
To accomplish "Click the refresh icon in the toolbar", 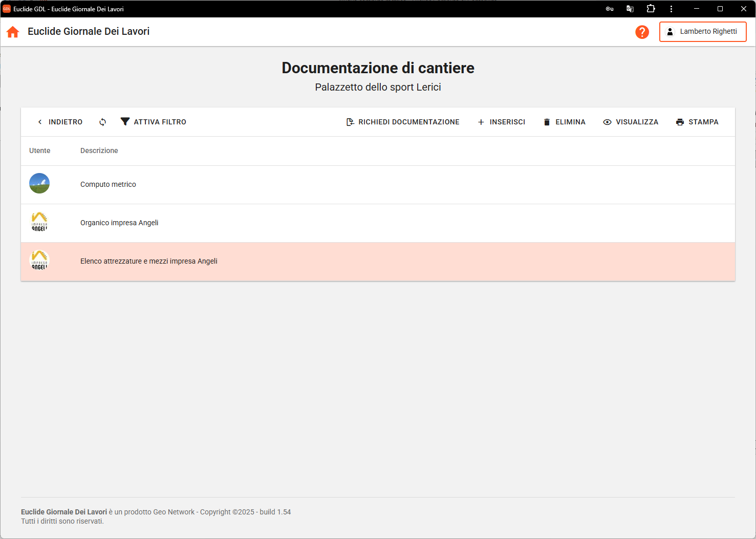I will (103, 122).
